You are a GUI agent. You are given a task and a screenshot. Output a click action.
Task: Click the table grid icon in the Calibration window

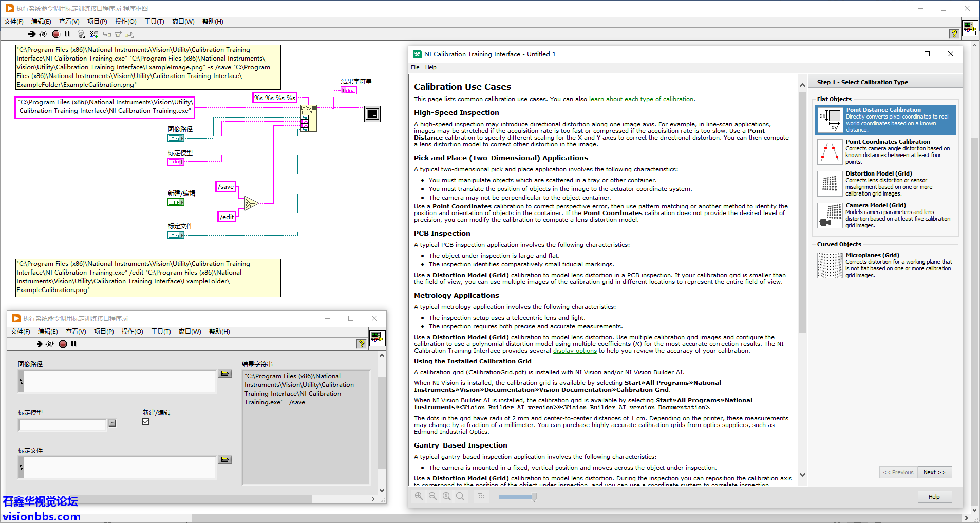click(481, 496)
